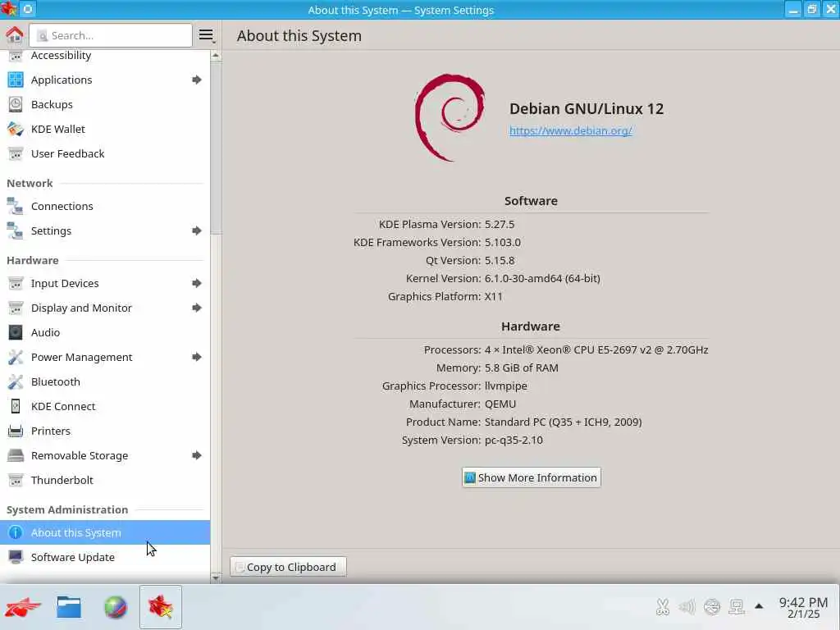Open KDE Wallet settings
This screenshot has height=630, width=840.
pyautogui.click(x=105, y=129)
